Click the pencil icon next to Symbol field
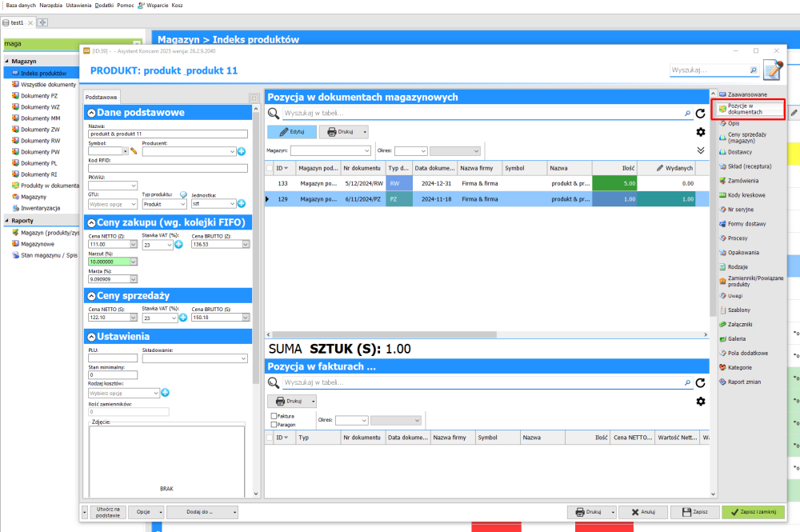 coord(134,150)
